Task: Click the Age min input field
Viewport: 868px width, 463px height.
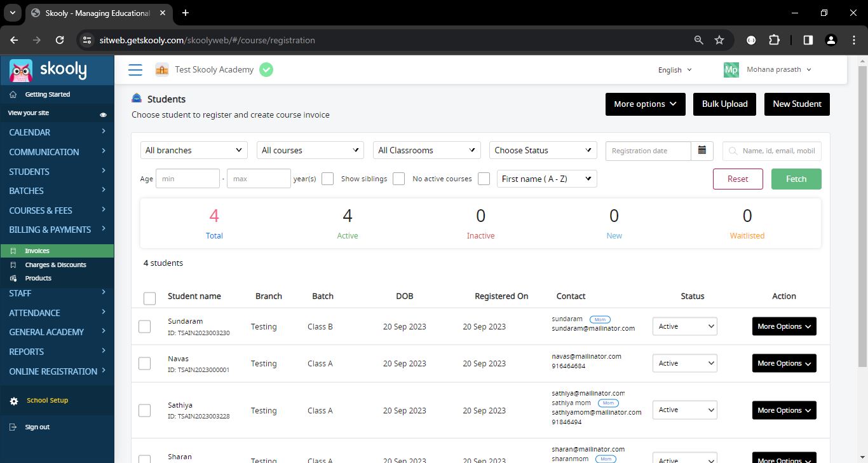Action: (187, 179)
